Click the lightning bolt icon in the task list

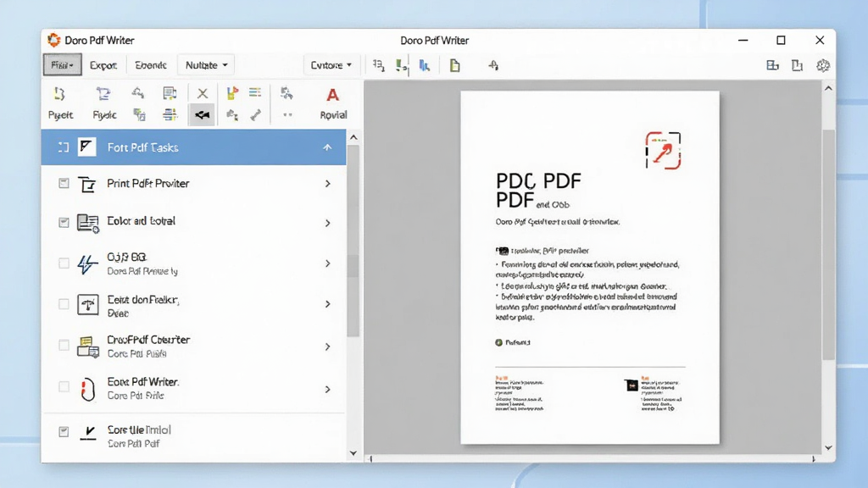tap(87, 264)
